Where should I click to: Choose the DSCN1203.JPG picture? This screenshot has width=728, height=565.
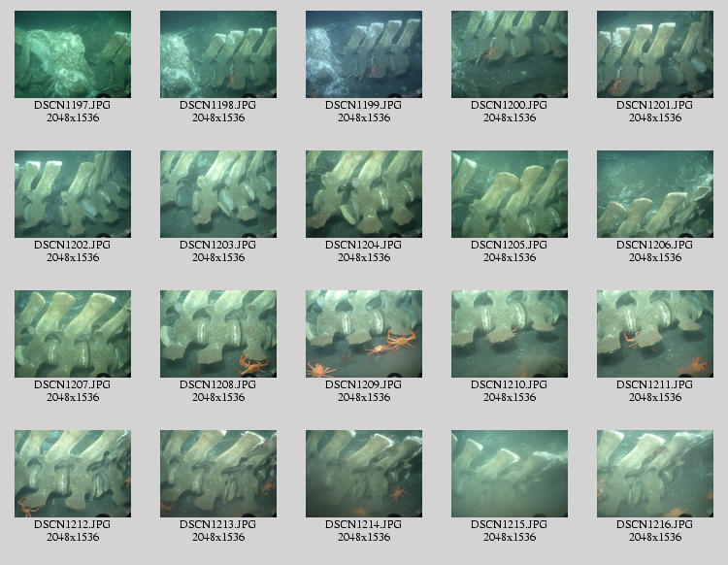click(218, 194)
